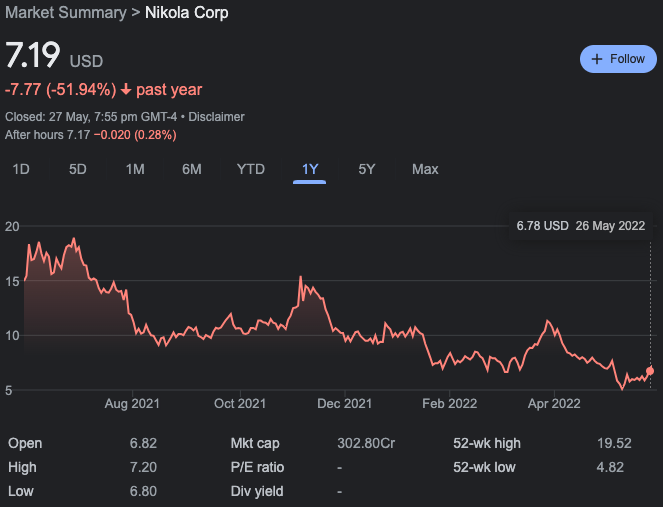
Task: Click the Open price value 6.82
Action: coord(142,443)
